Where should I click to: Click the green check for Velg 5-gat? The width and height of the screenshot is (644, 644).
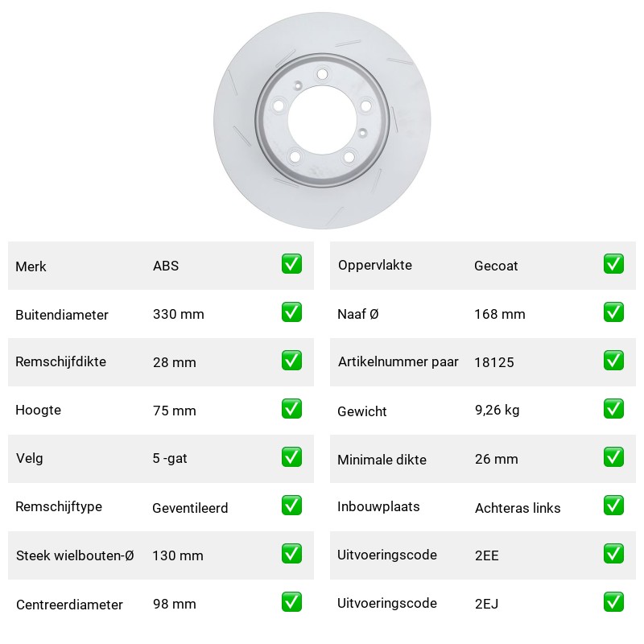coord(291,456)
